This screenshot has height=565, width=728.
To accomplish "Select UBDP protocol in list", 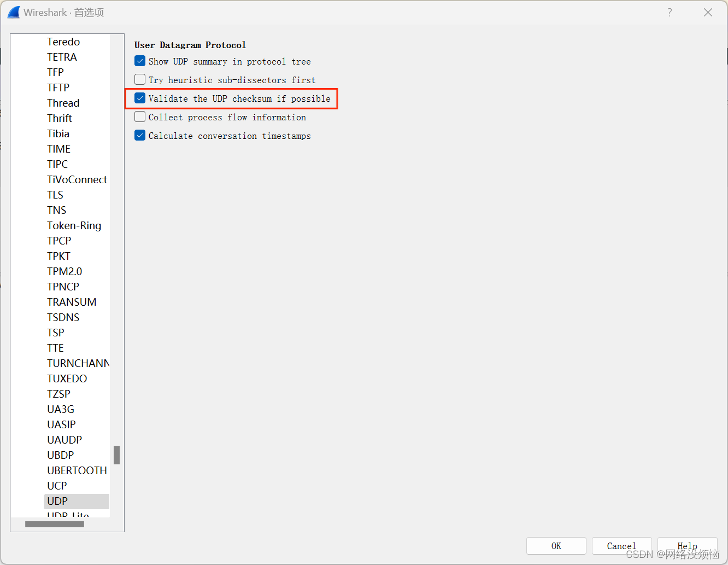I will click(60, 455).
